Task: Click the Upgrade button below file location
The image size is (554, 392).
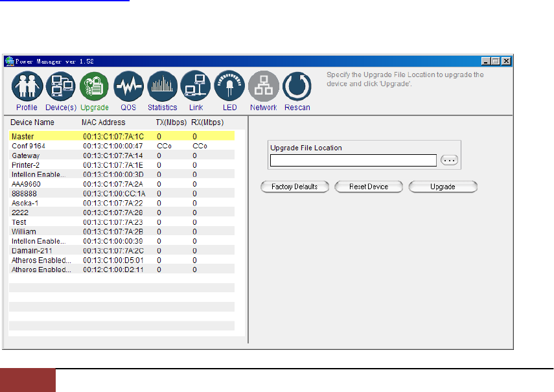Action: pos(443,187)
